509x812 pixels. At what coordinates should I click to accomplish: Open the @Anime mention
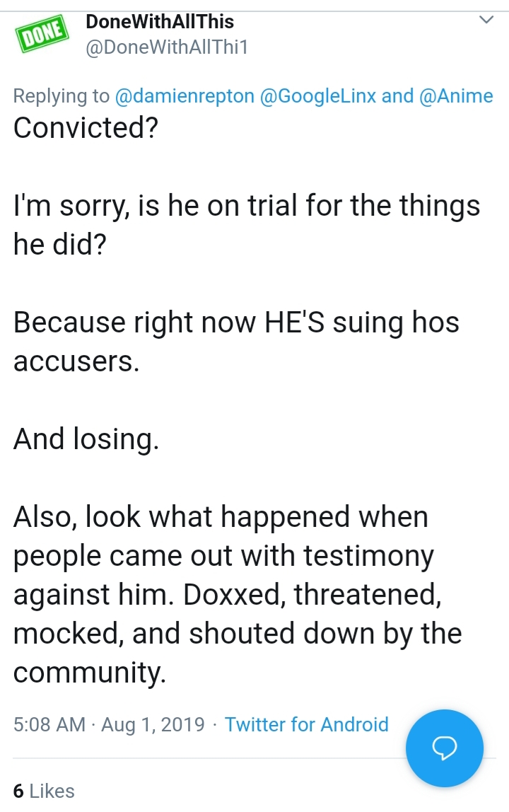point(456,96)
